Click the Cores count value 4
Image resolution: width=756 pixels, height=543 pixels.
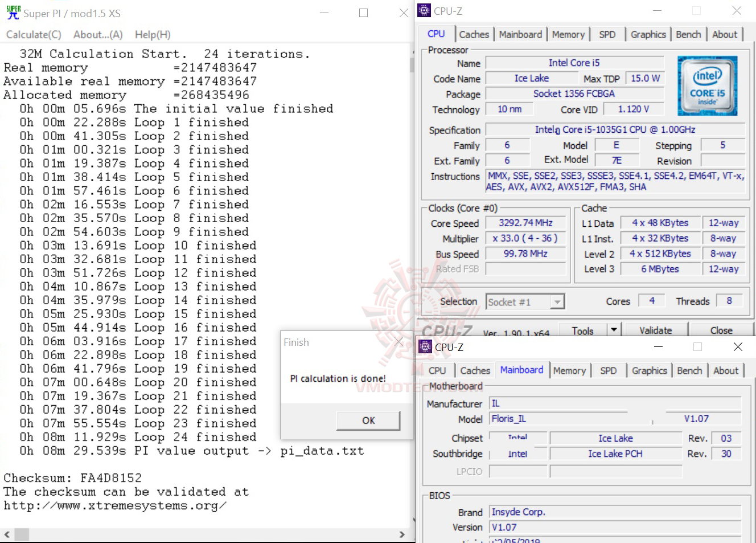[652, 301]
